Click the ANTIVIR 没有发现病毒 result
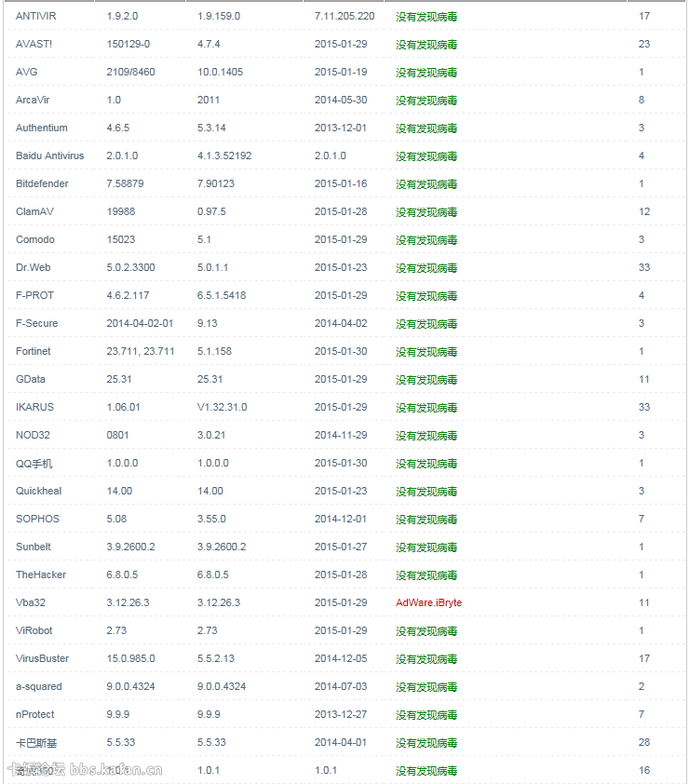 (426, 17)
